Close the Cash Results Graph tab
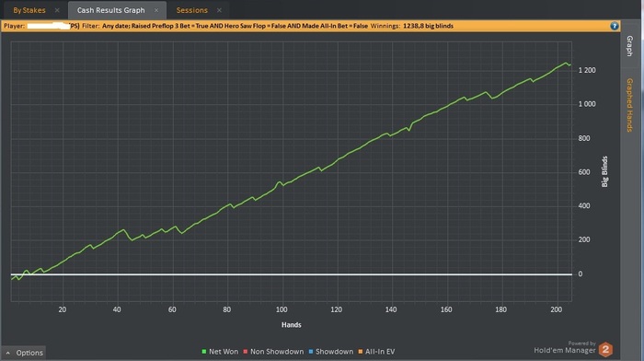This screenshot has height=361, width=644. tap(156, 10)
